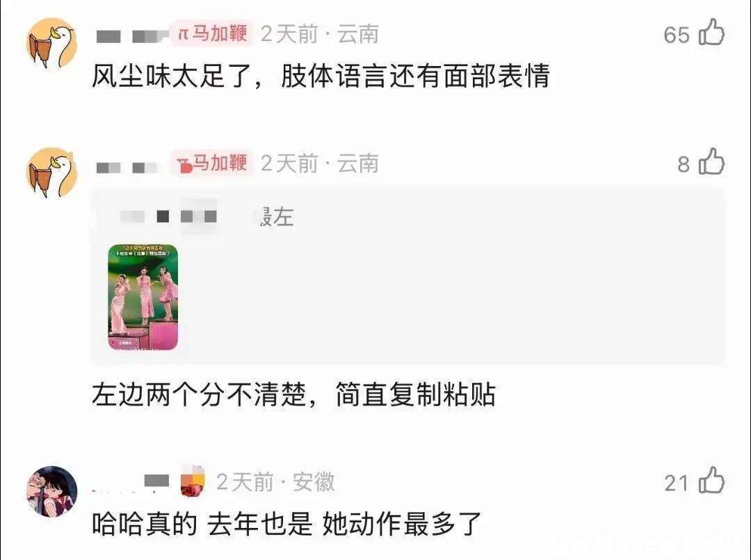Like the Anhui comment with 21 likes
This screenshot has height=560, width=751.
(711, 480)
